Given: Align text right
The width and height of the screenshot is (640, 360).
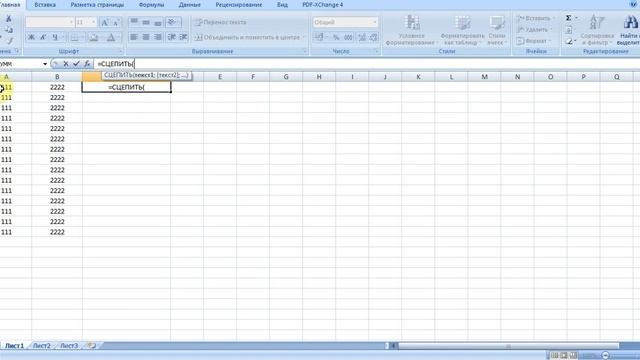Looking at the screenshot, I should point(158,37).
